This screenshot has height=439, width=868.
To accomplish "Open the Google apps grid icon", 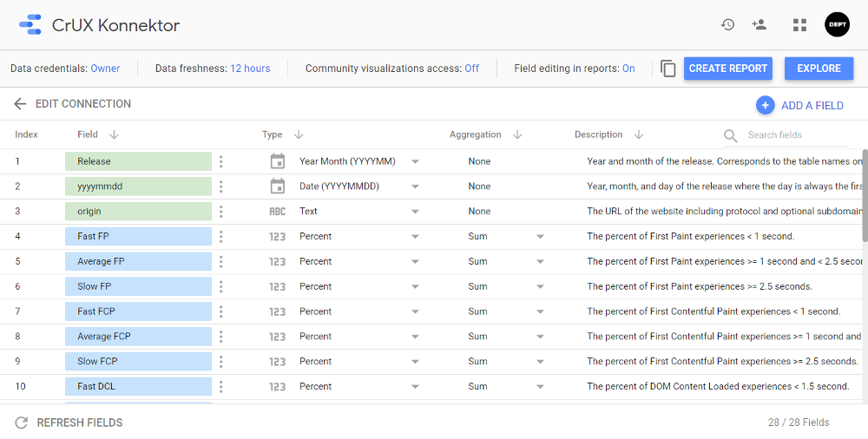I will point(799,25).
